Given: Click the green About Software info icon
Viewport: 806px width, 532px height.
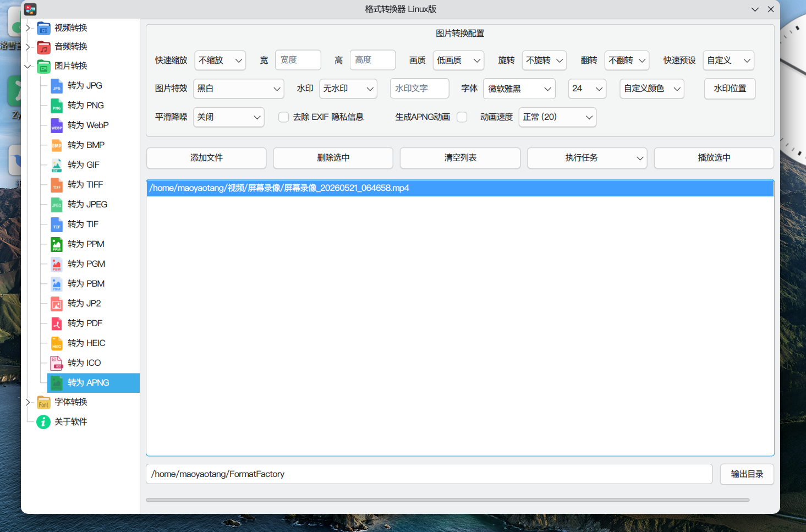Looking at the screenshot, I should 43,422.
